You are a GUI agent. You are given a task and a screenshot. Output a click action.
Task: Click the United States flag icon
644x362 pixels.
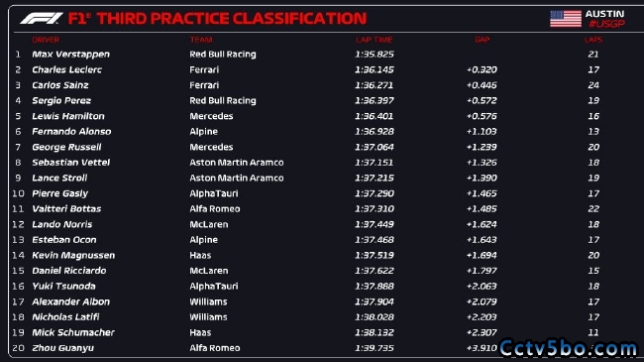point(566,19)
